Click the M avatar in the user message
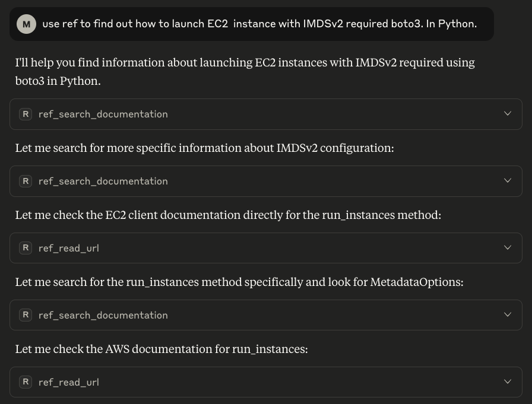 26,24
